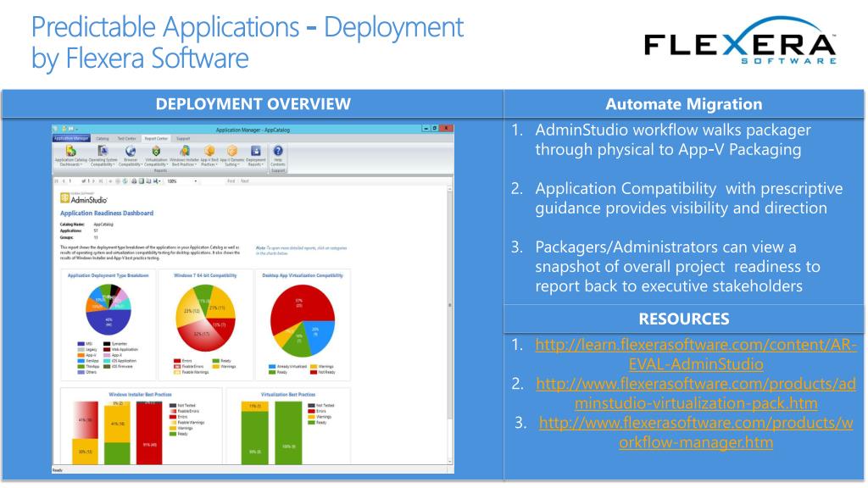Open App-V Best Practices reports

pos(210,156)
